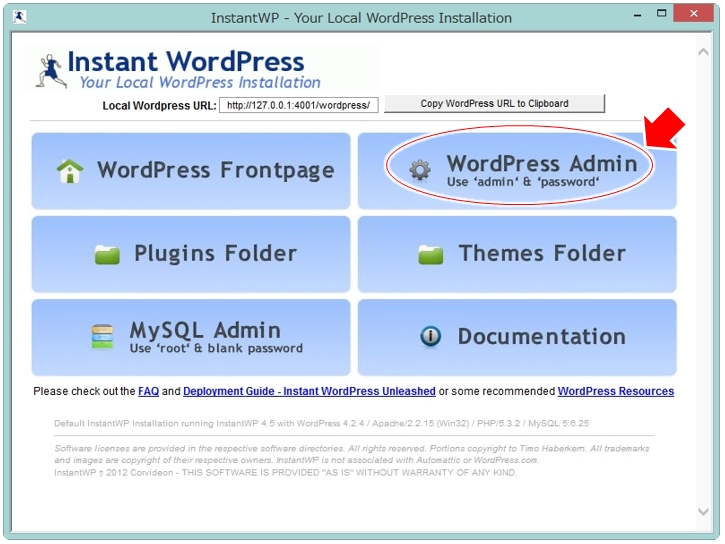
Task: Click the 'Local Wordpress URL:' label
Action: 160,106
